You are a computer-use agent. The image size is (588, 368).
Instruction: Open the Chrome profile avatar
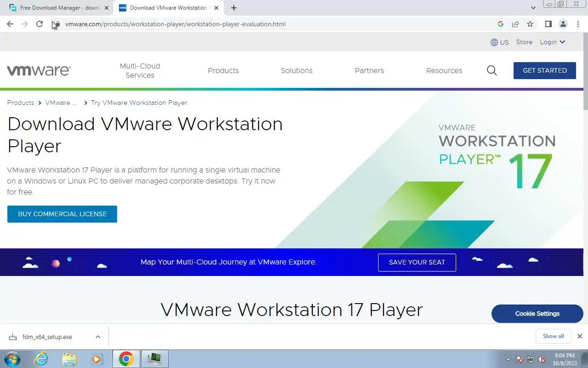[x=563, y=24]
